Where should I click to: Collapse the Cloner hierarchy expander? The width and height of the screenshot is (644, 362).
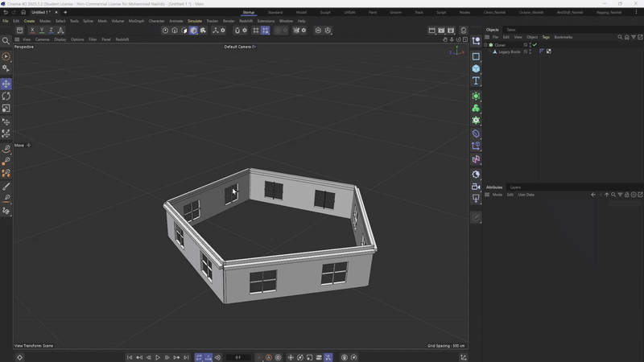tap(485, 45)
